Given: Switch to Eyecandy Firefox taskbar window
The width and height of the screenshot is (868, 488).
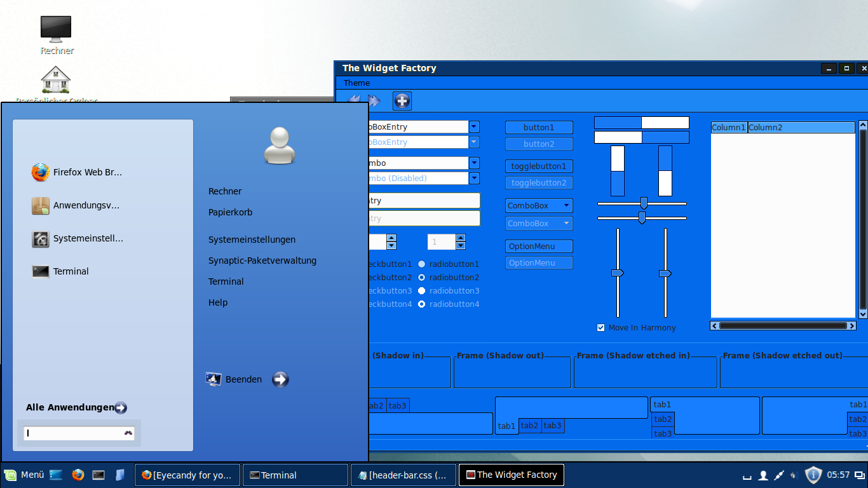Looking at the screenshot, I should coord(187,475).
